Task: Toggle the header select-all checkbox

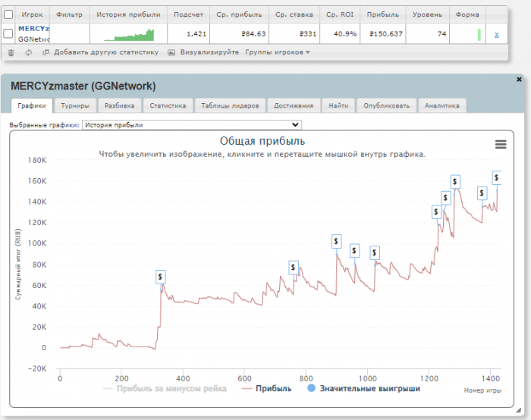Action: click(x=8, y=14)
